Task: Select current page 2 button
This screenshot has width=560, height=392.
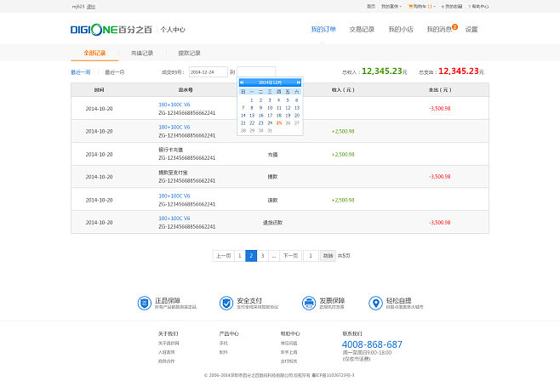Action: [x=251, y=256]
